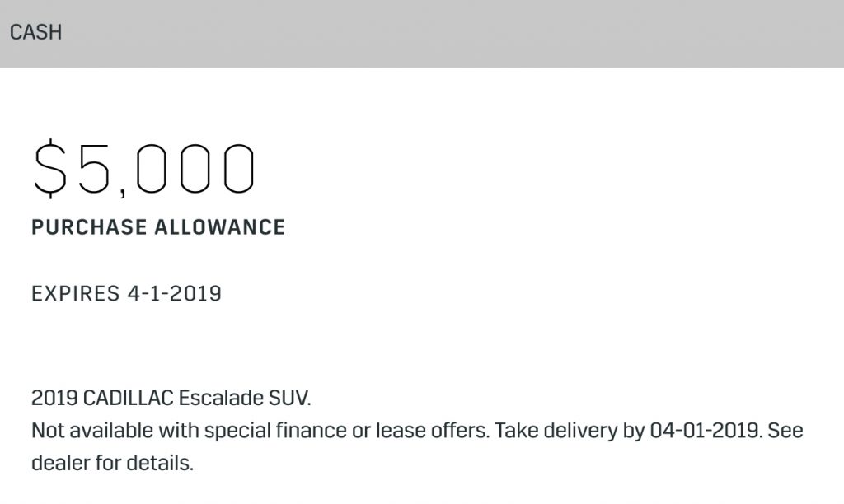This screenshot has width=844, height=504.
Task: Click the 'special finance' phrase
Action: pyautogui.click(x=275, y=431)
